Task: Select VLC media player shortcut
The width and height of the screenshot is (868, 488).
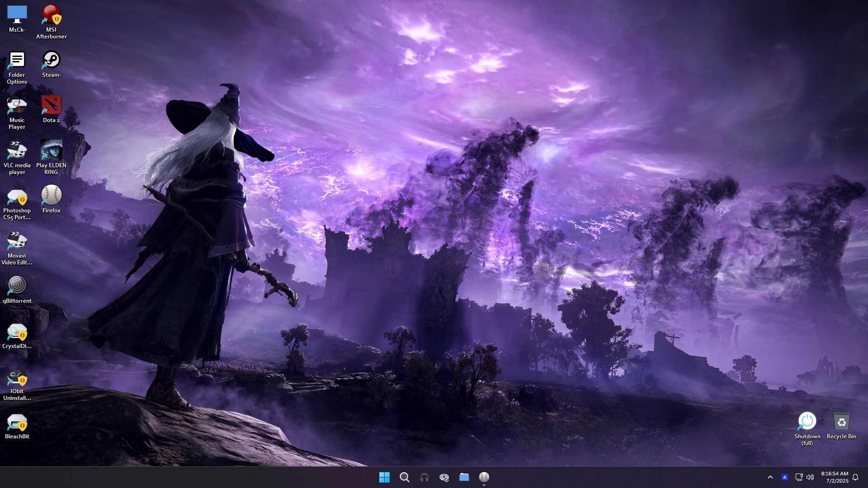Action: (x=17, y=157)
